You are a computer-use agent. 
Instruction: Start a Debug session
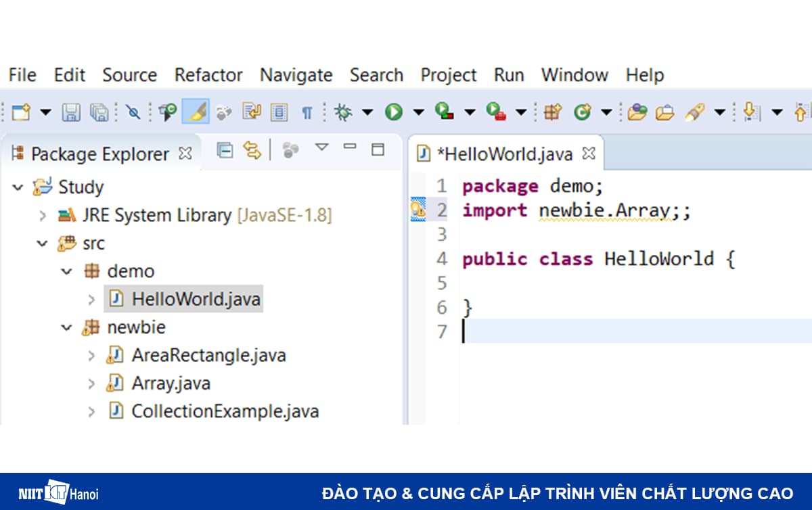click(x=343, y=112)
